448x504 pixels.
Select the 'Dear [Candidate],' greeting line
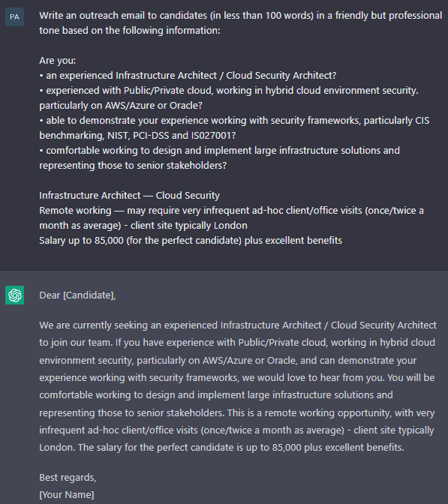[x=77, y=295]
